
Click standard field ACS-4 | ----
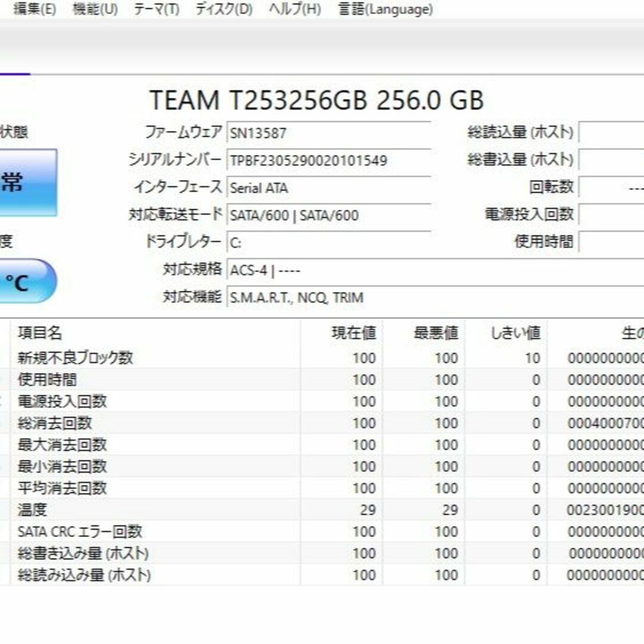[x=435, y=270]
